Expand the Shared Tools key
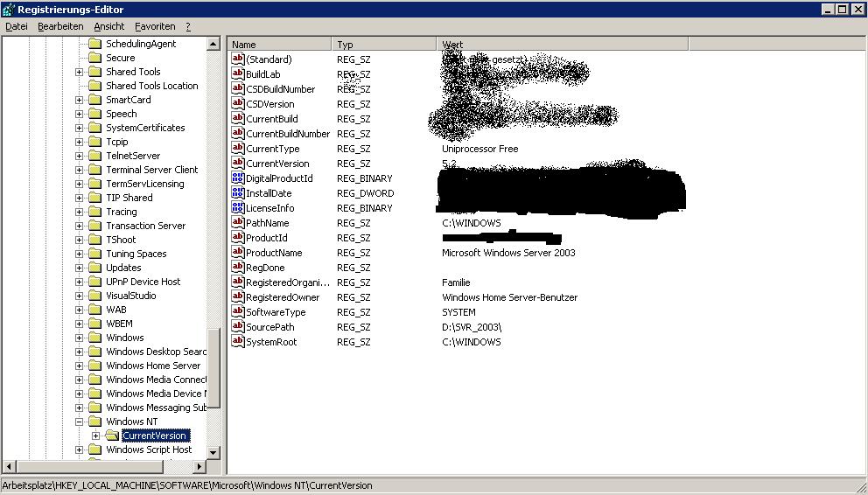Image resolution: width=868 pixels, height=495 pixels. click(x=79, y=72)
